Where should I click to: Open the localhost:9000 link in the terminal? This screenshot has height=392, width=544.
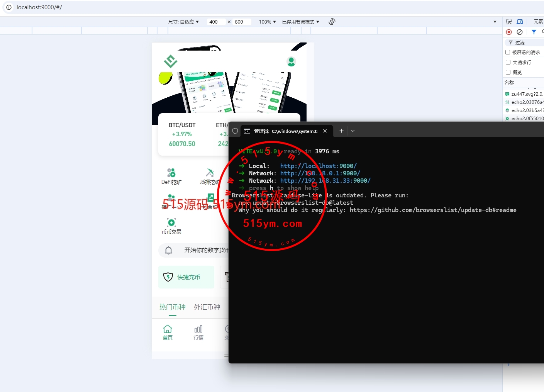(318, 166)
